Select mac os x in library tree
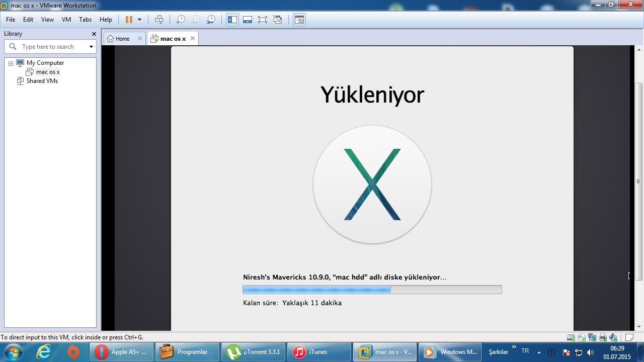This screenshot has width=644, height=362. click(48, 72)
